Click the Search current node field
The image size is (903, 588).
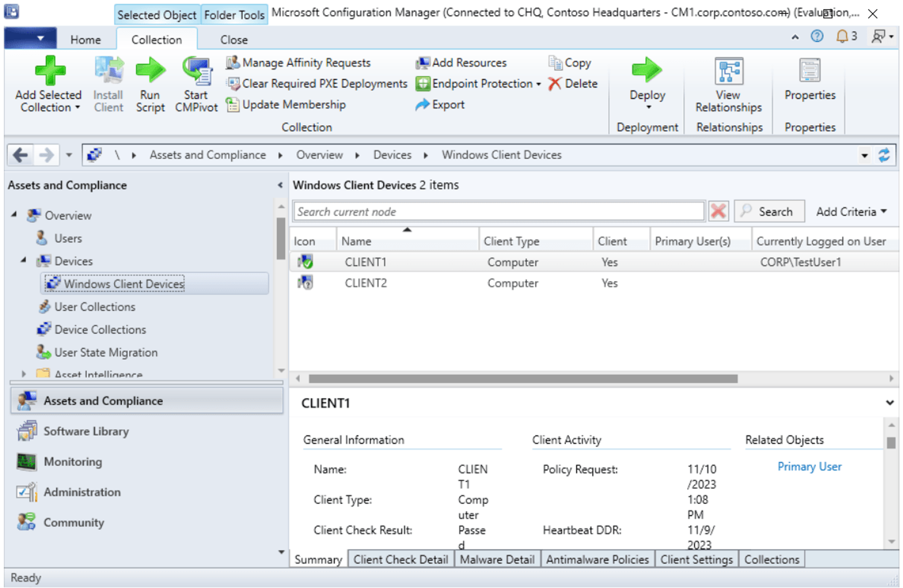pos(499,212)
